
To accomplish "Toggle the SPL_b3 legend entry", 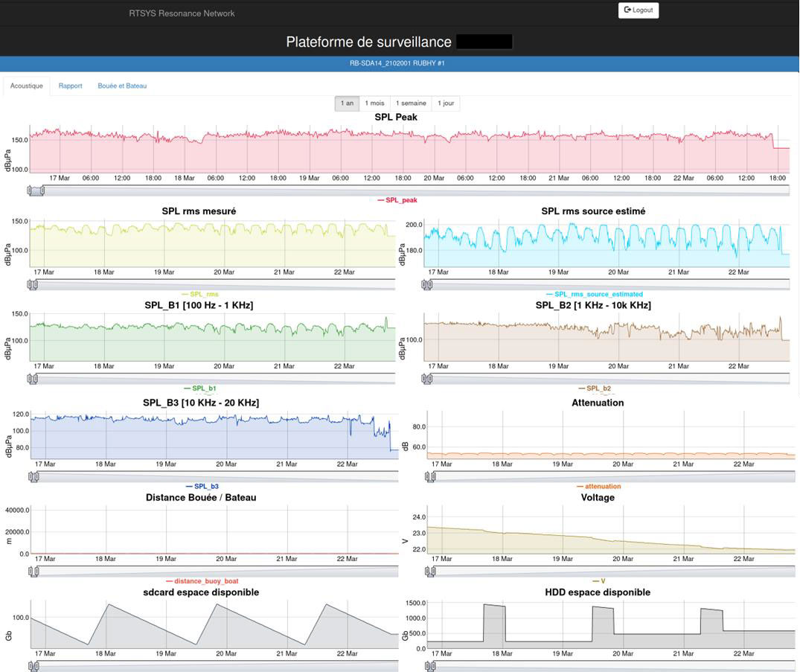I will tap(205, 486).
